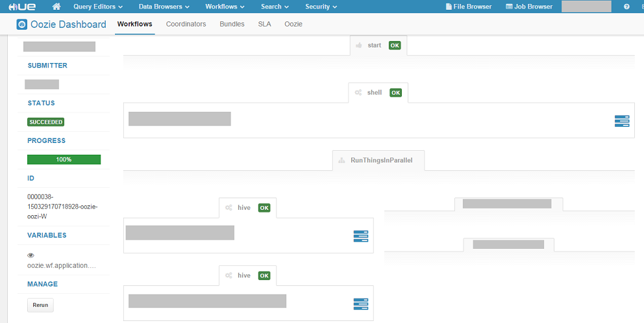Select the RunThingsInParallel fork node
The image size is (644, 323).
pyautogui.click(x=378, y=161)
